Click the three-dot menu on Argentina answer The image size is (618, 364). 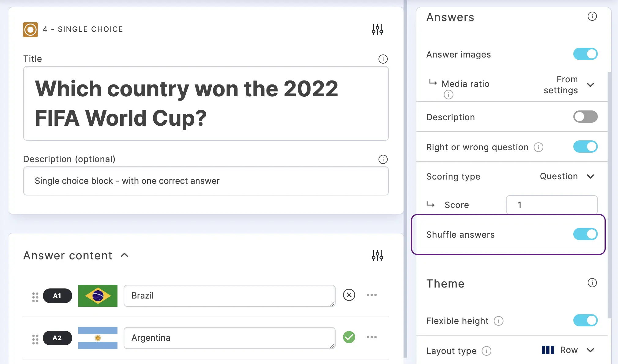click(x=371, y=337)
